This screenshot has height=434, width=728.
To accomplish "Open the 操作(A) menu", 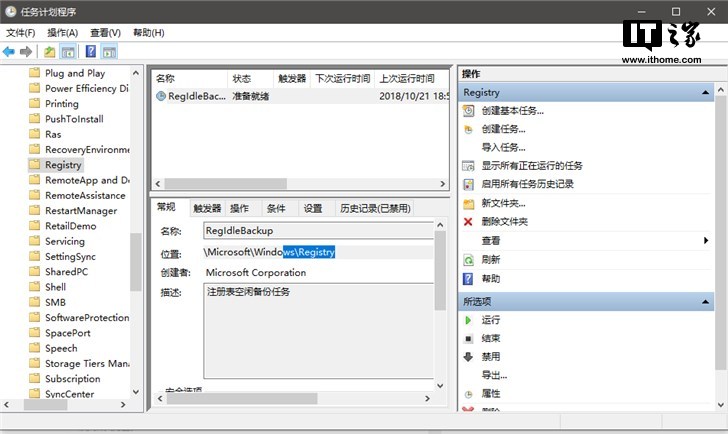I will coord(63,32).
